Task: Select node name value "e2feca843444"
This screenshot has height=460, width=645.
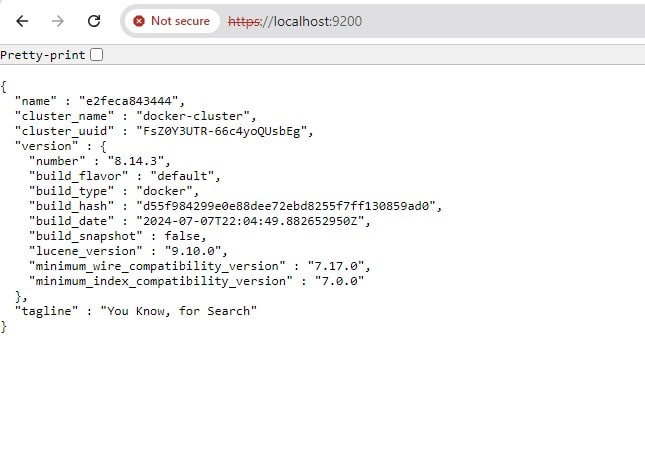Action: 129,101
